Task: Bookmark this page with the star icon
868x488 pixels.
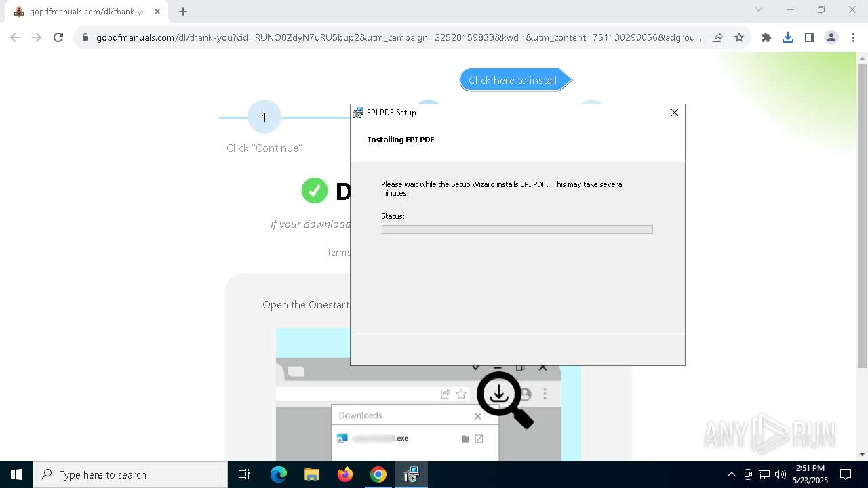Action: coord(739,37)
